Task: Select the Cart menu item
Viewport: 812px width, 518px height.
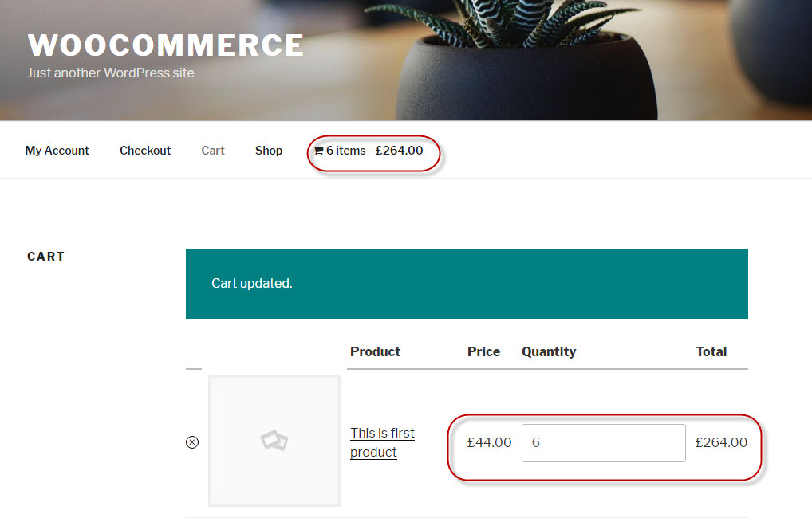Action: coord(213,151)
